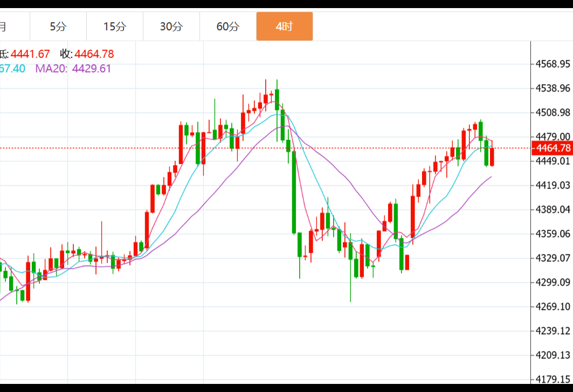Select the 15分 chart interval
The width and height of the screenshot is (573, 392).
click(114, 26)
